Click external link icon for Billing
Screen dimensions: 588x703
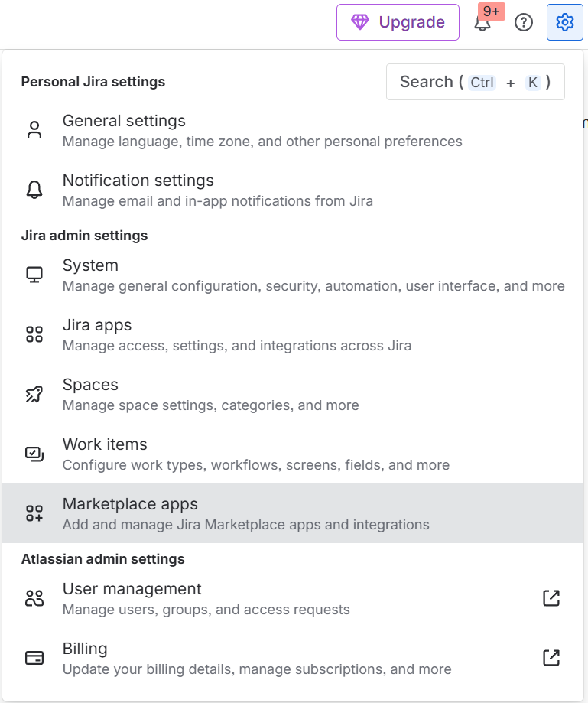click(x=551, y=658)
